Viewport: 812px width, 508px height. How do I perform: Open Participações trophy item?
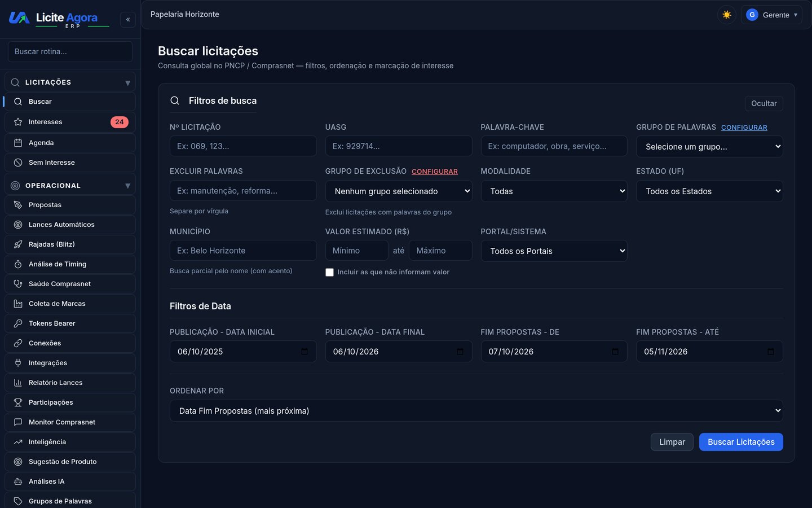coord(70,402)
